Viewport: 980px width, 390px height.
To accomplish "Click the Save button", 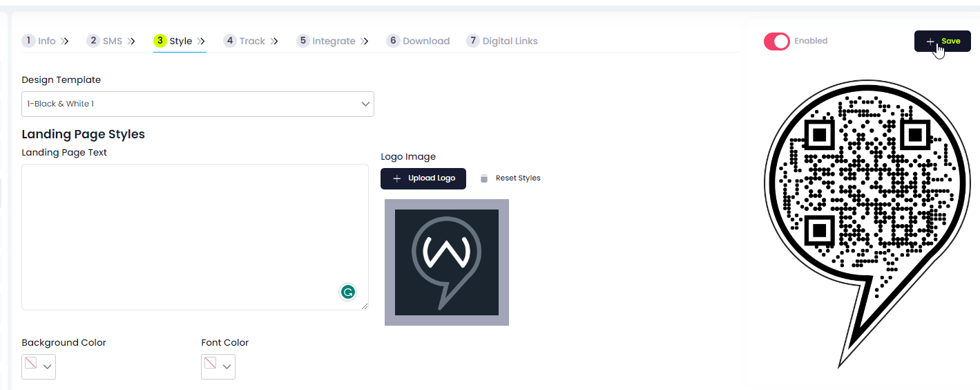I will tap(943, 41).
